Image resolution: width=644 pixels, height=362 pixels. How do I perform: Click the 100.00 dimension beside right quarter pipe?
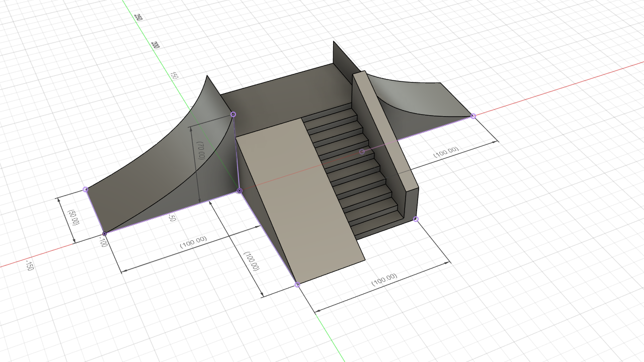[x=446, y=152]
